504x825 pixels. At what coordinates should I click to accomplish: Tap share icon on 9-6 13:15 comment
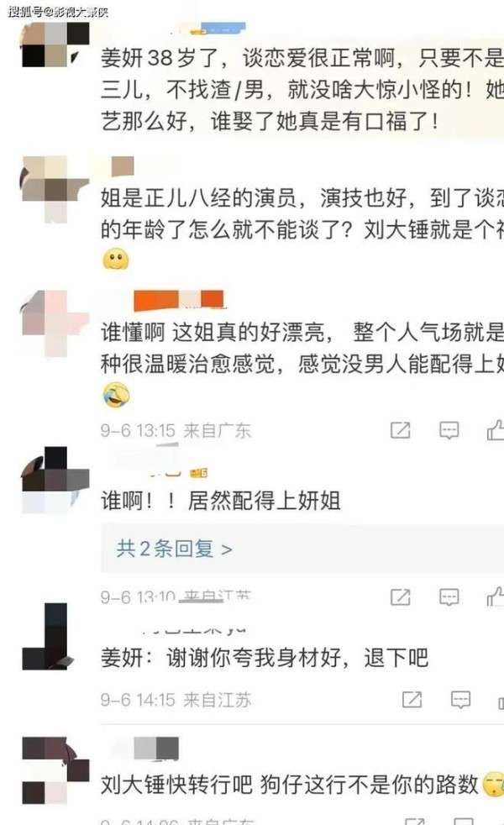[x=401, y=430]
